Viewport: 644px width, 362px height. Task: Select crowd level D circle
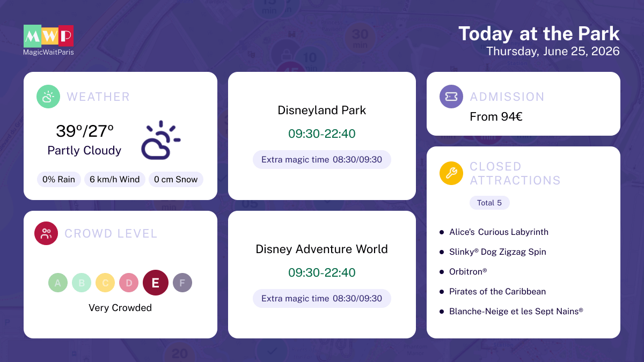coord(129,283)
